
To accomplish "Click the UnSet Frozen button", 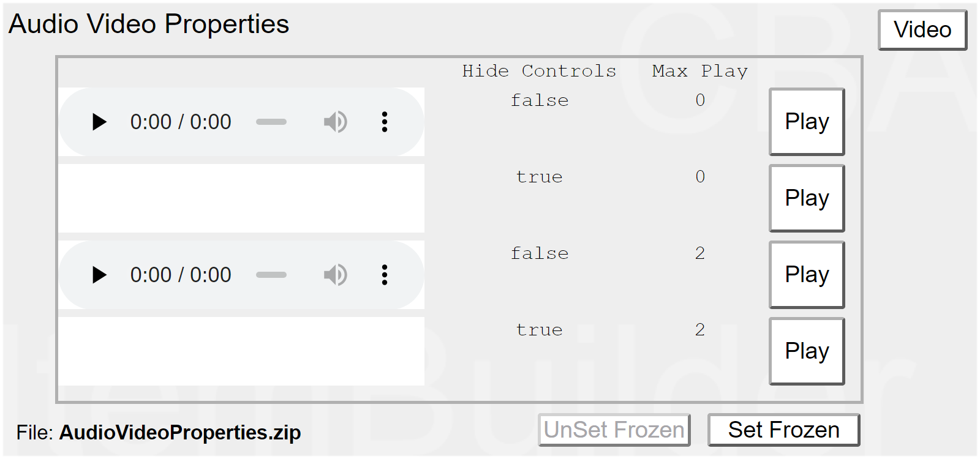I will 614,430.
